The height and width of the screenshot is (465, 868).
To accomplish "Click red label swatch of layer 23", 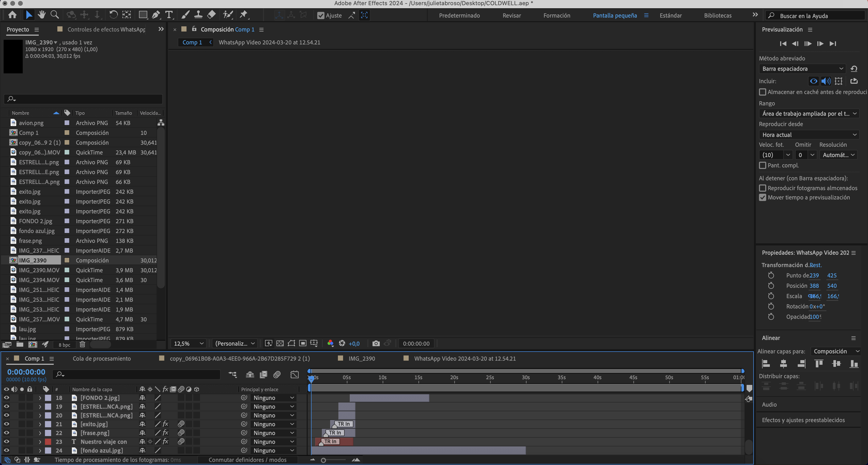I will coord(48,441).
